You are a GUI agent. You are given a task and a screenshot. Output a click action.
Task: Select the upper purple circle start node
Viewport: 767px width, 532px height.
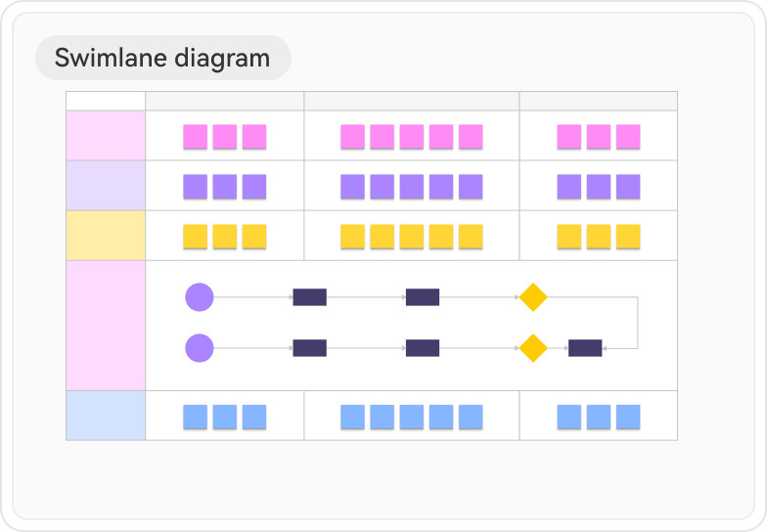coord(200,297)
